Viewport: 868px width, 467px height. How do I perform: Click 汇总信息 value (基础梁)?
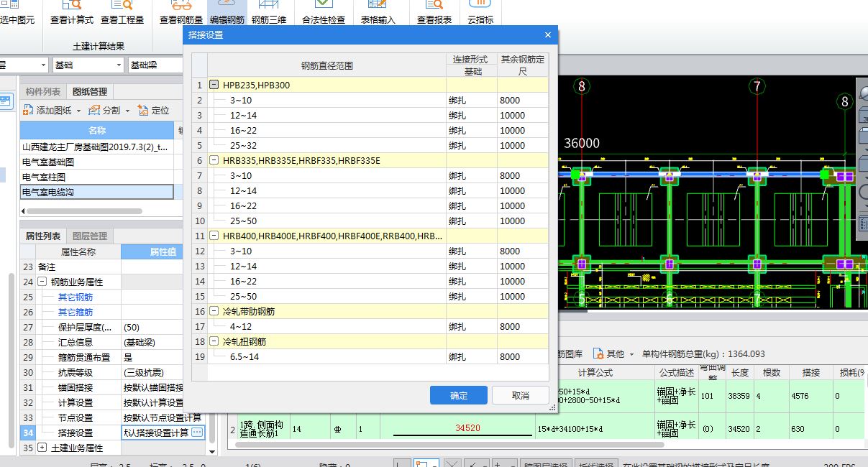pos(163,342)
